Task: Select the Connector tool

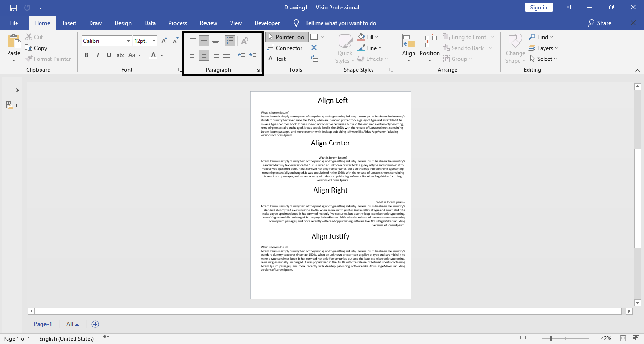Action: pos(285,48)
